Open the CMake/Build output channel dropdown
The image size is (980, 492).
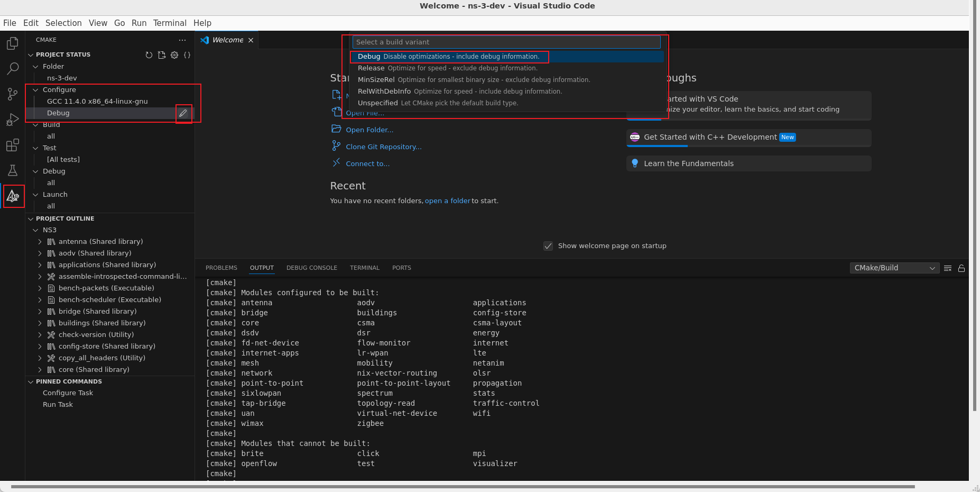(x=894, y=268)
